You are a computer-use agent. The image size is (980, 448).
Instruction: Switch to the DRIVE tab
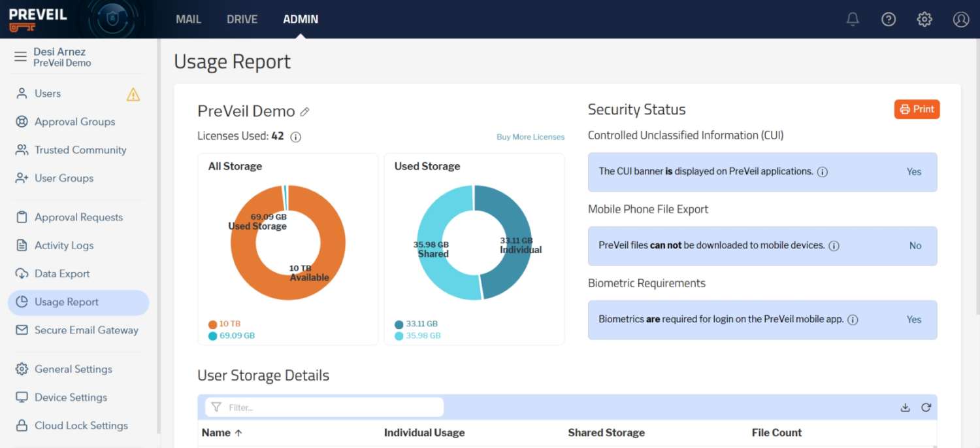tap(242, 20)
